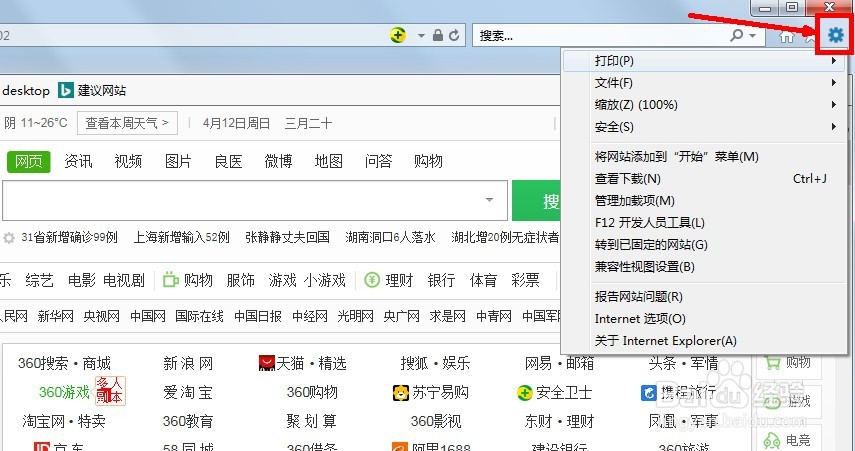
Task: Switch to the 微博 search tab
Action: (x=279, y=161)
